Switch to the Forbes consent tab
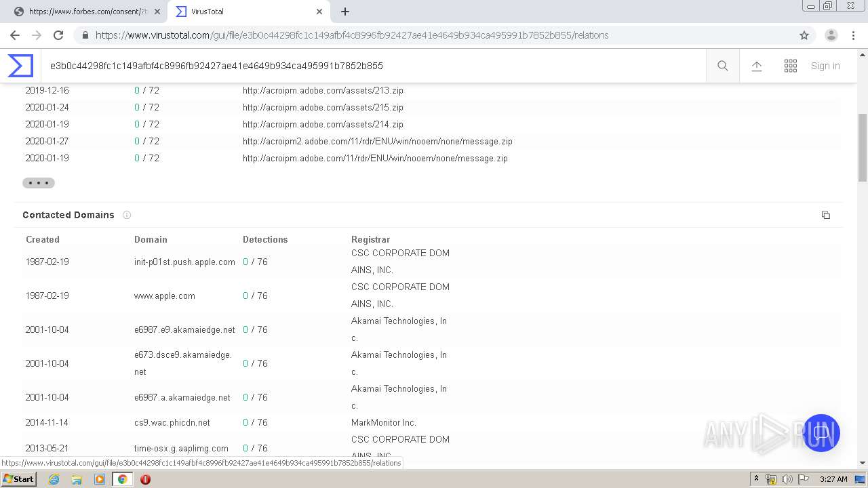The height and width of the screenshot is (488, 868). [86, 12]
